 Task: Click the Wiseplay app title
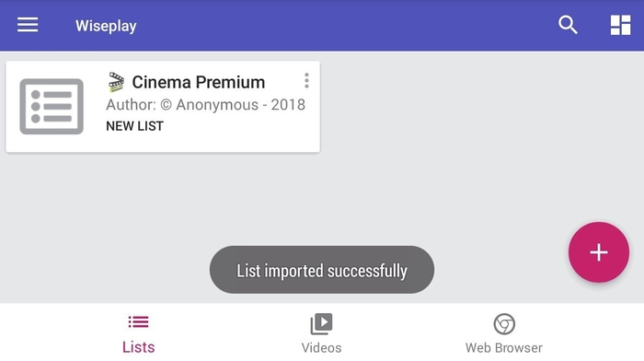click(106, 26)
